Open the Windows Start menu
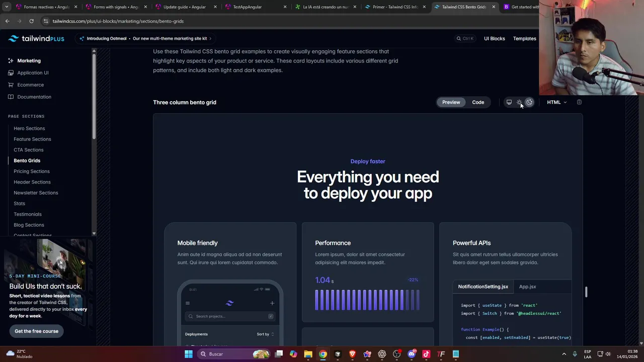The height and width of the screenshot is (362, 644). (x=188, y=354)
